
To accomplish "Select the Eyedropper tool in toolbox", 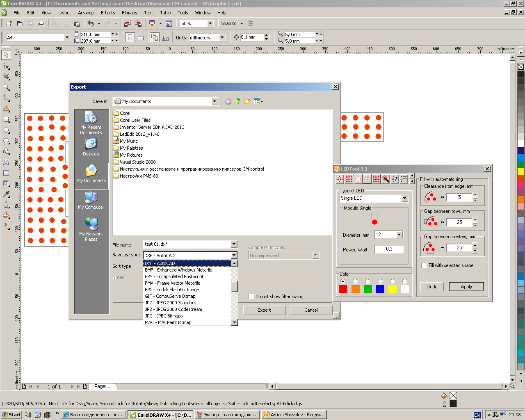I will 6,194.
